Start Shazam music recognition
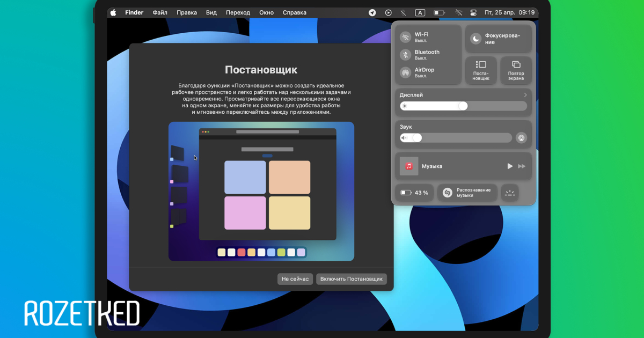The width and height of the screenshot is (644, 338). [x=448, y=193]
